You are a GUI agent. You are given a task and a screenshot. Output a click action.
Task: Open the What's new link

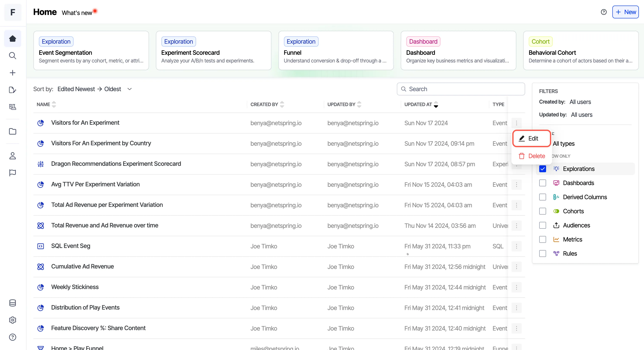tap(77, 13)
